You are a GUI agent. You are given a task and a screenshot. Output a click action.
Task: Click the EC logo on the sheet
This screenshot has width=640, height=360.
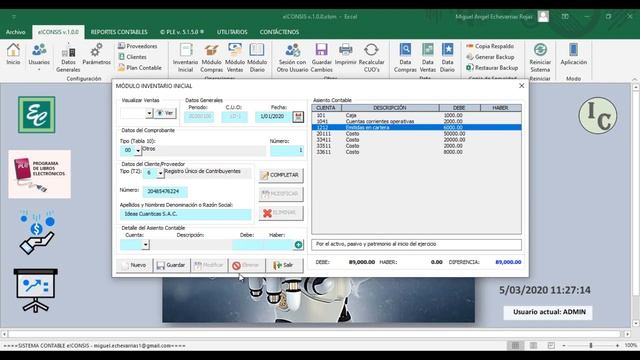[37, 115]
